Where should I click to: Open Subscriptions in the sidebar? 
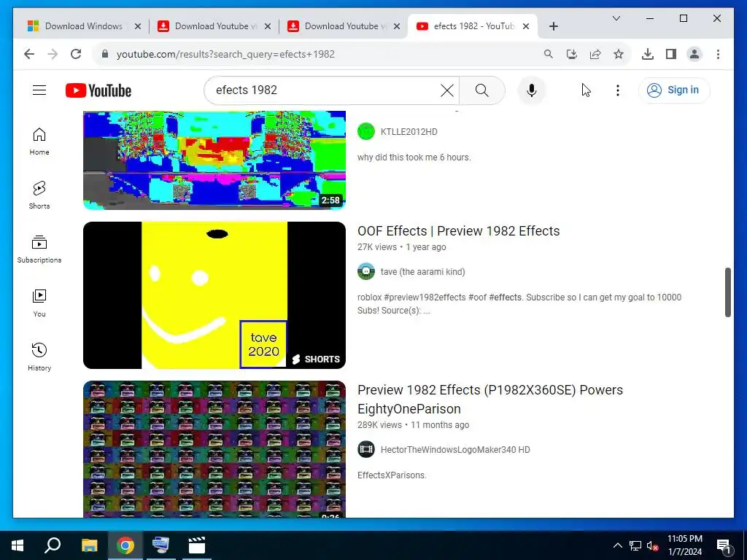pos(39,249)
